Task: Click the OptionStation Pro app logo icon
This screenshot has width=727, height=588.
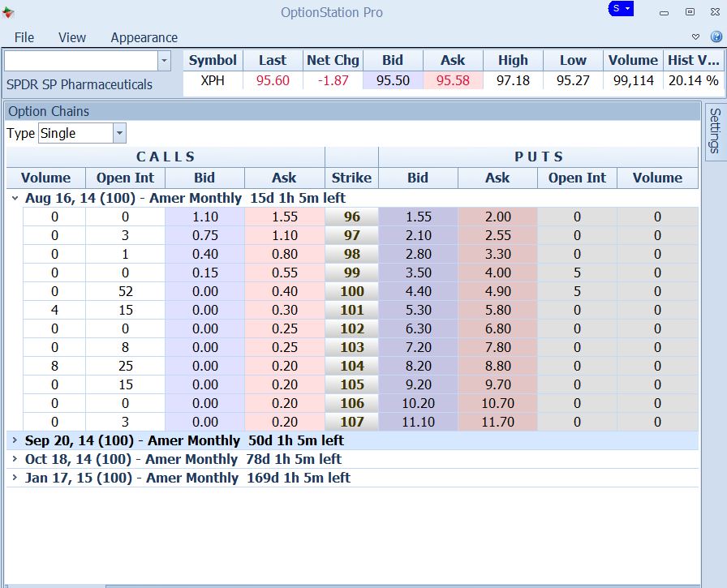Action: [8, 11]
